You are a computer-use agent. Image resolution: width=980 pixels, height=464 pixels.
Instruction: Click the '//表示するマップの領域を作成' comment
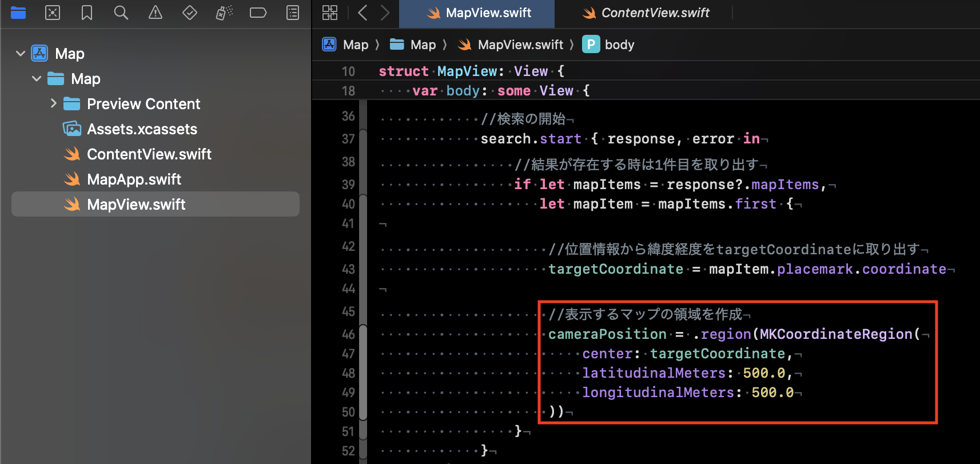click(x=645, y=314)
